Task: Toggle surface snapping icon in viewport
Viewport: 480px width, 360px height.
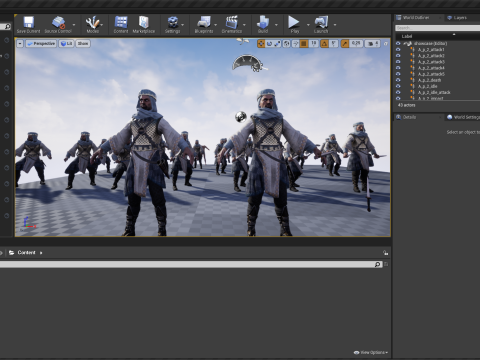Action: [295, 44]
